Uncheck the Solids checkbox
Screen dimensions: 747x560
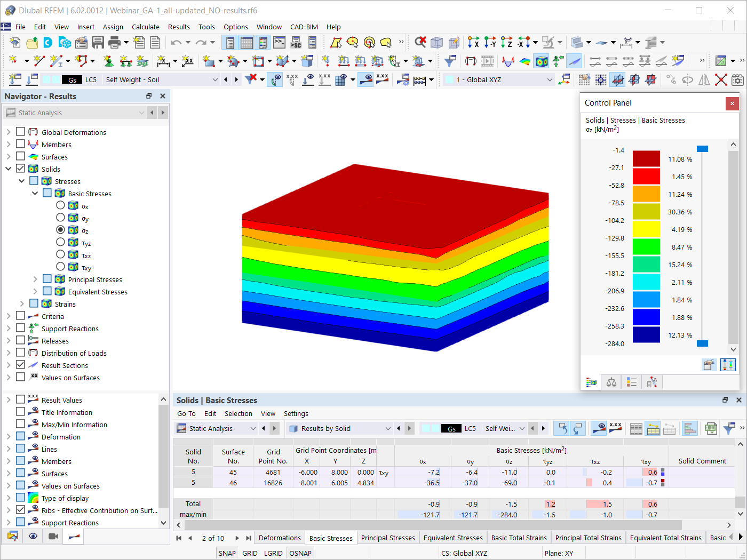point(20,169)
